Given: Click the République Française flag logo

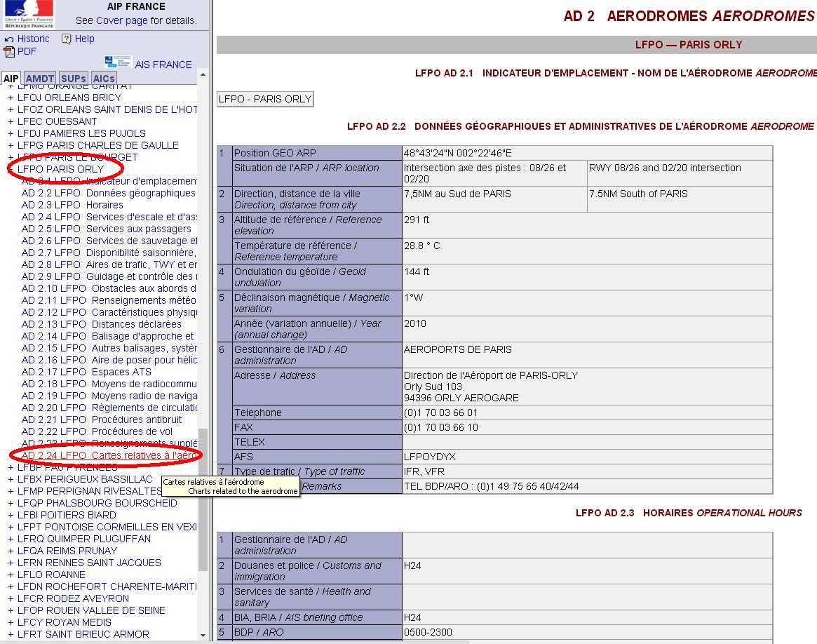Looking at the screenshot, I should 29,14.
